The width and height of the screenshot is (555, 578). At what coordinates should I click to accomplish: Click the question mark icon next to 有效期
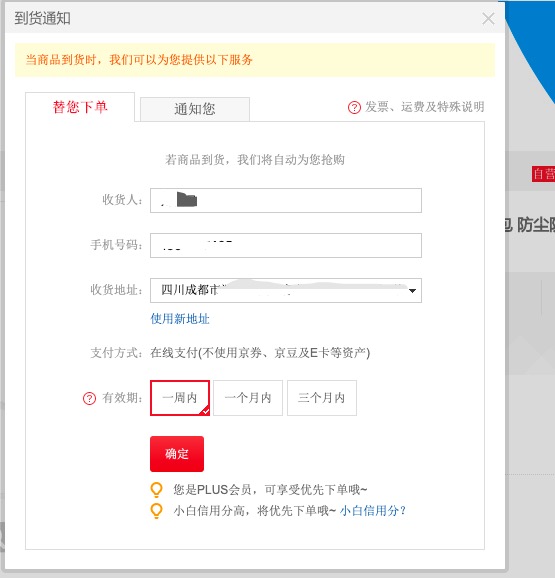pos(89,398)
